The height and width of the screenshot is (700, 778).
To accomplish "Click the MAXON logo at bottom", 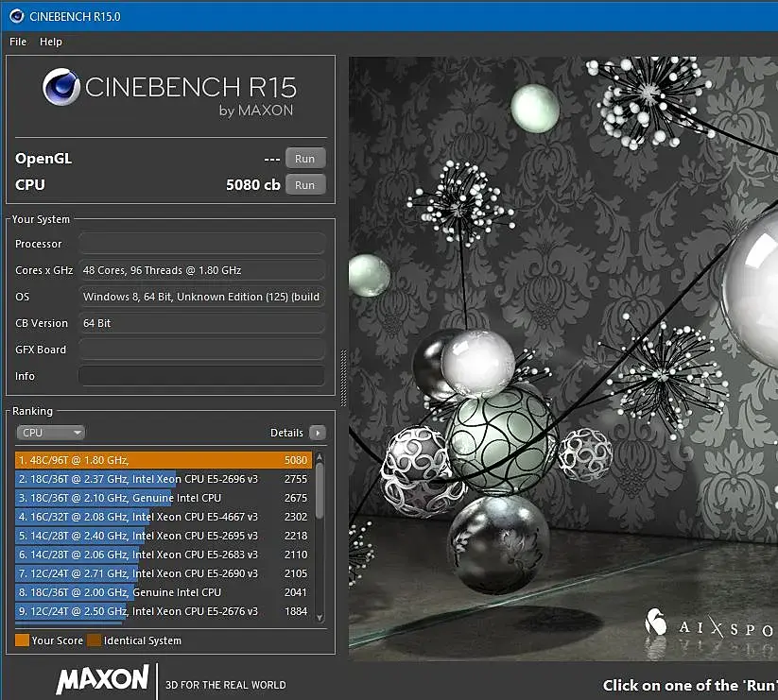I will 102,679.
